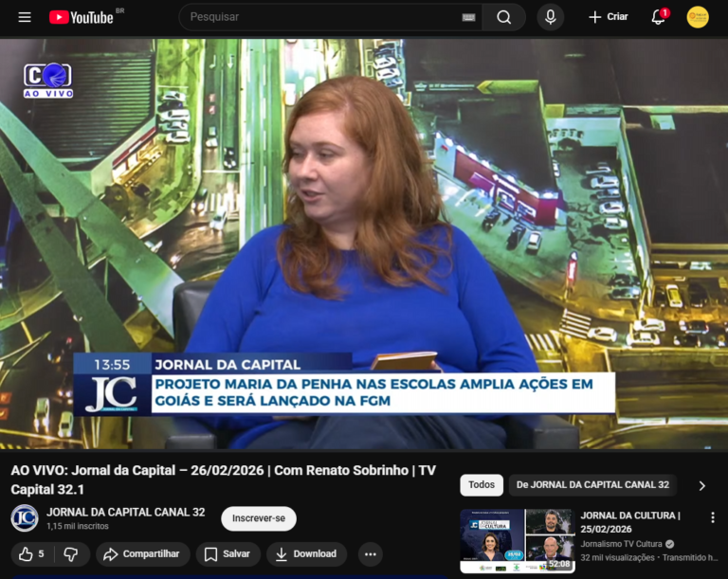Click the YouTube logo home link
The width and height of the screenshot is (728, 579).
pos(82,17)
